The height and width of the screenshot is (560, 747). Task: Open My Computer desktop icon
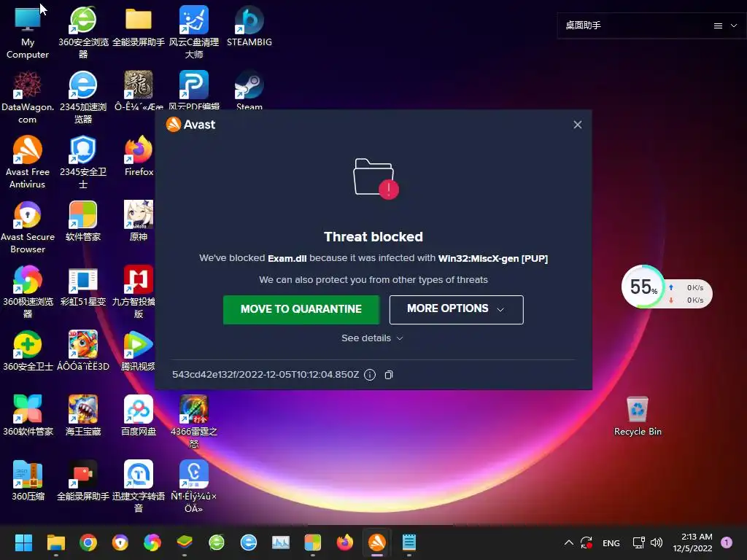tap(28, 32)
